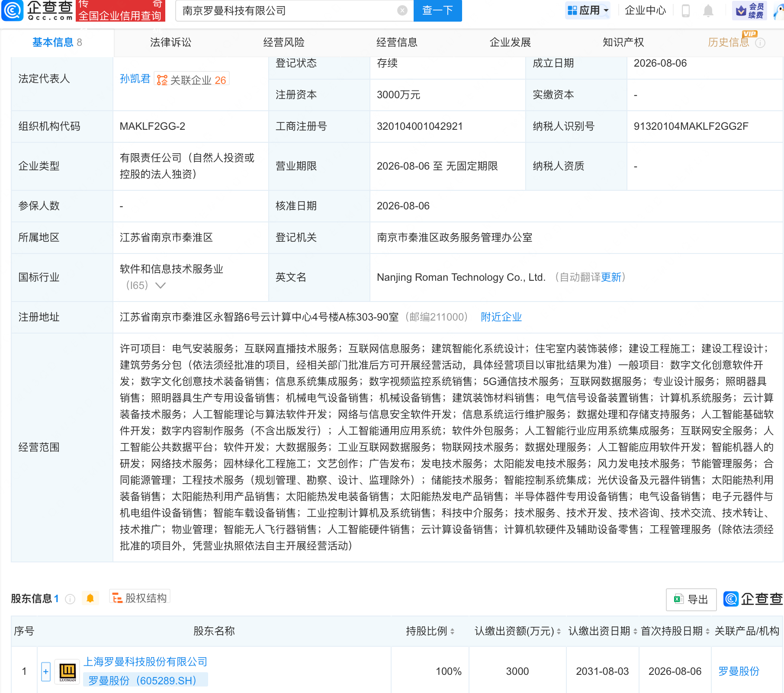
Task: Click 更新 link next to English name
Action: pyautogui.click(x=611, y=277)
